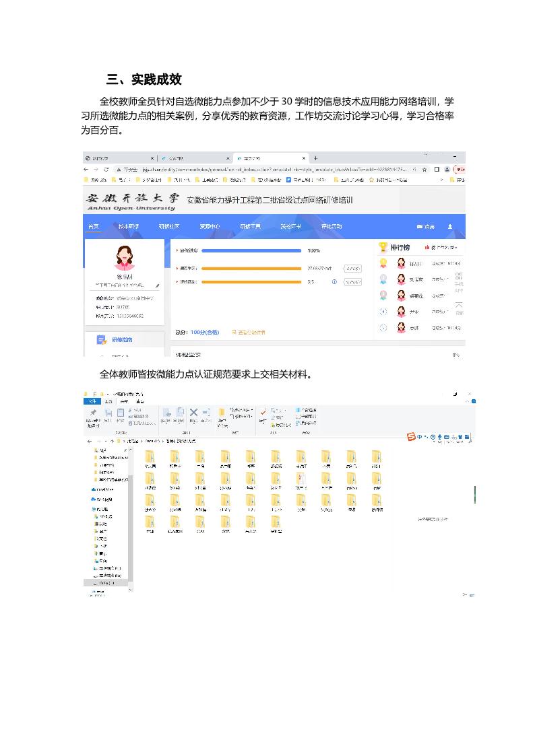
Task: Open the 首页 item in the blue navigation bar
Action: pos(94,226)
